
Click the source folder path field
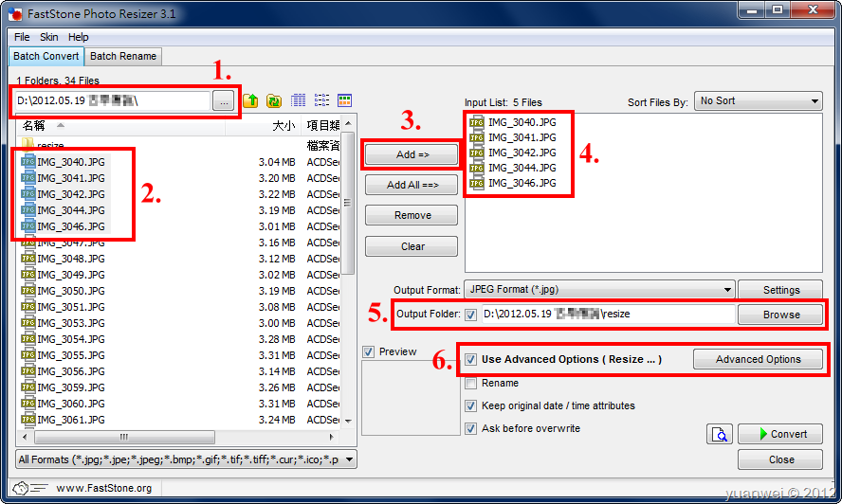tap(112, 101)
